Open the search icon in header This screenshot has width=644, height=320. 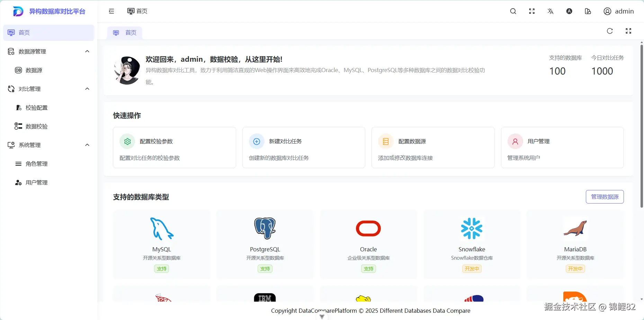[x=513, y=11]
